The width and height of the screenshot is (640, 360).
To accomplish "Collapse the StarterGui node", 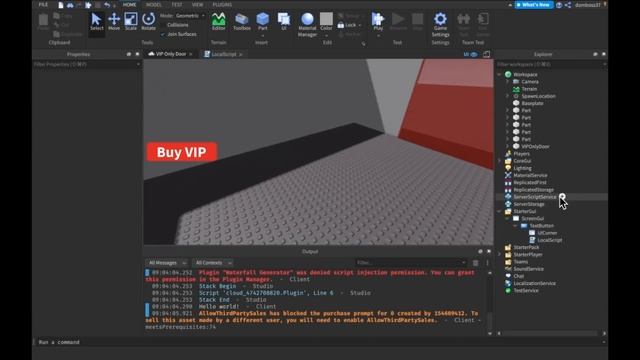I will [x=499, y=211].
